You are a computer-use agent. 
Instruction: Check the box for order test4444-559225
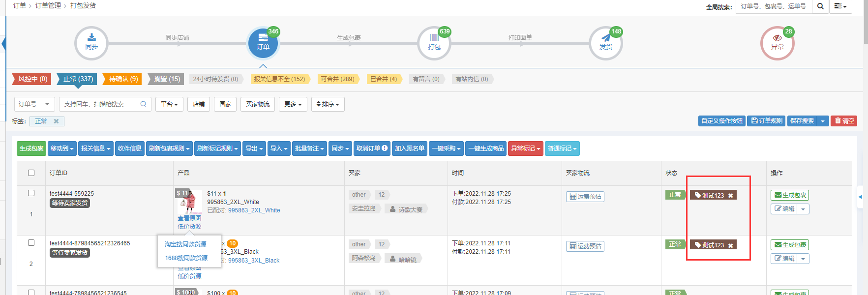(31, 193)
